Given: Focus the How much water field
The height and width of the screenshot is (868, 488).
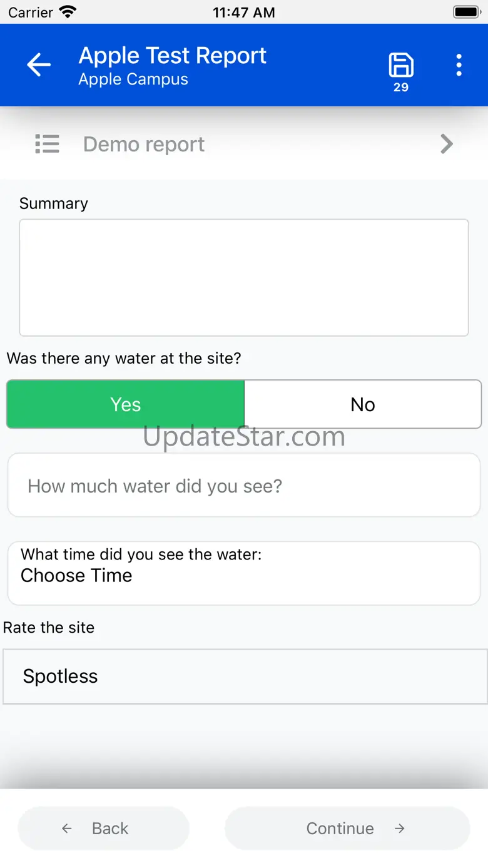Looking at the screenshot, I should coord(244,486).
